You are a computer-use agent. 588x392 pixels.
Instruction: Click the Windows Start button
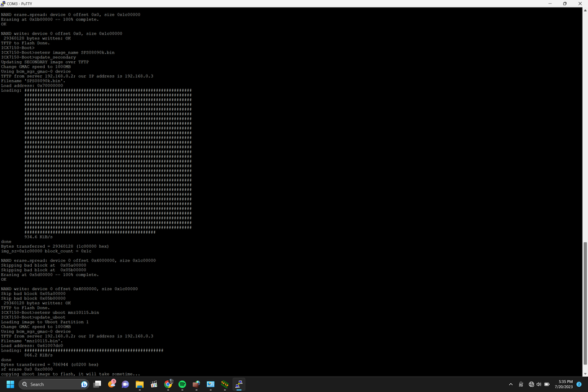click(10, 384)
